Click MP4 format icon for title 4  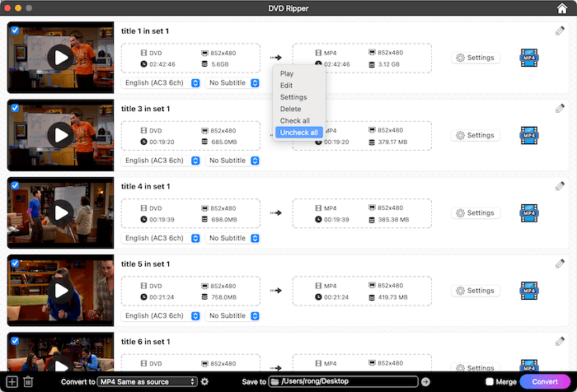pyautogui.click(x=528, y=213)
